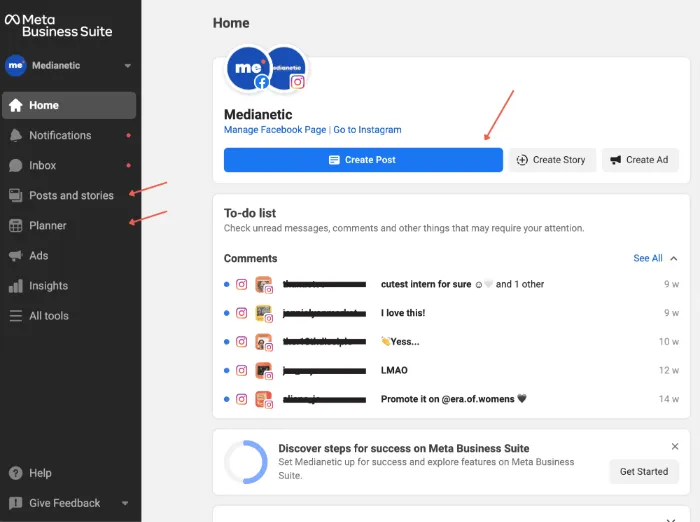The width and height of the screenshot is (700, 522).
Task: Open the Inbox sidebar item
Action: (x=69, y=165)
